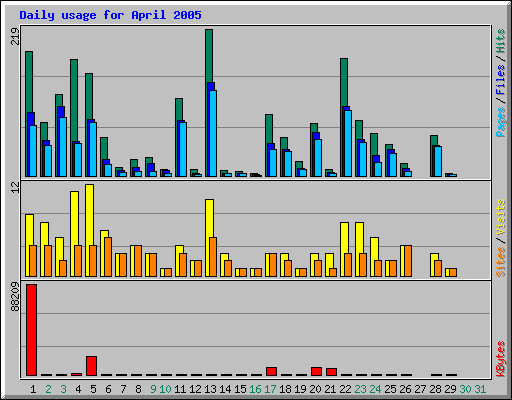Click the day 19 axis label
Screen dimensions: 512x400
[x=300, y=389]
